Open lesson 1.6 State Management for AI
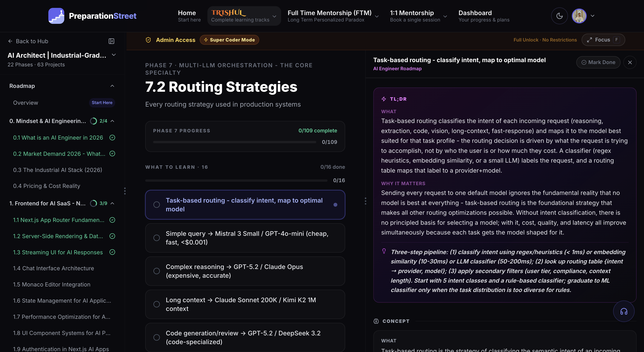Image resolution: width=644 pixels, height=352 pixels. (62, 301)
